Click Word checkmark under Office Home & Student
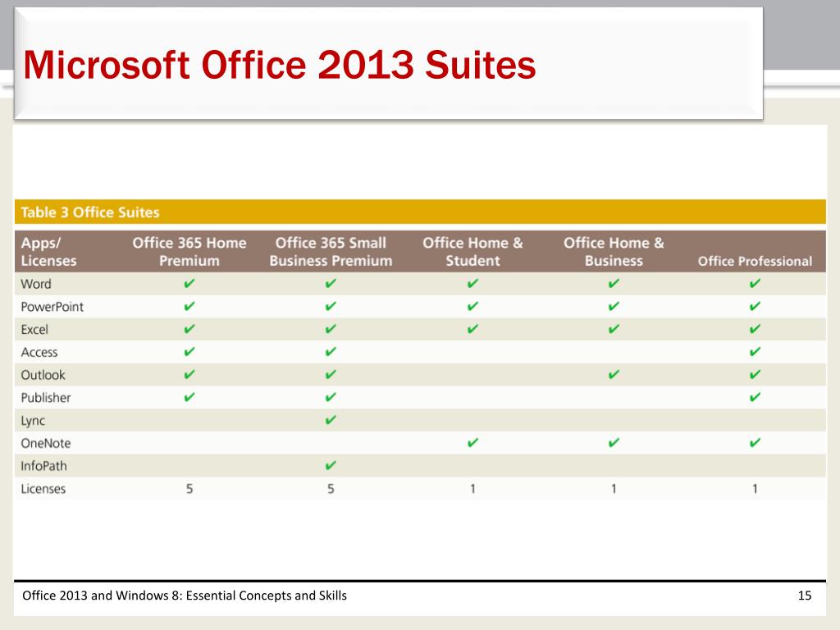 point(472,283)
